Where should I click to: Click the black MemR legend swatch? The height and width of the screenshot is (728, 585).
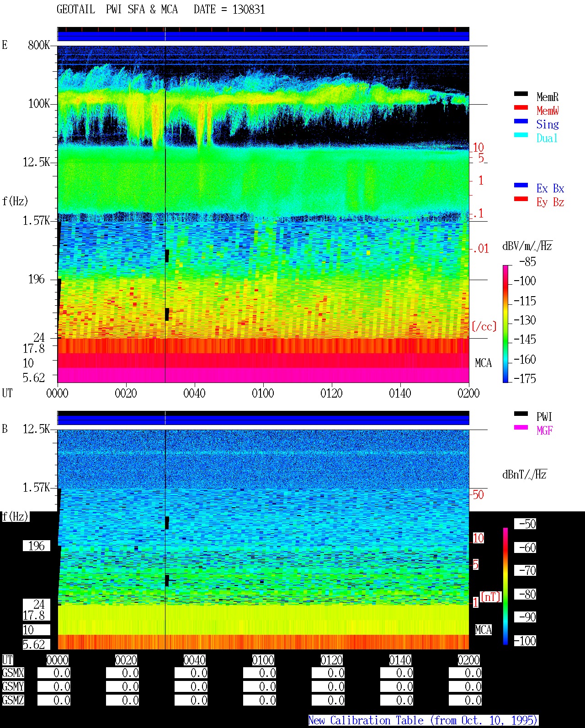coord(521,94)
